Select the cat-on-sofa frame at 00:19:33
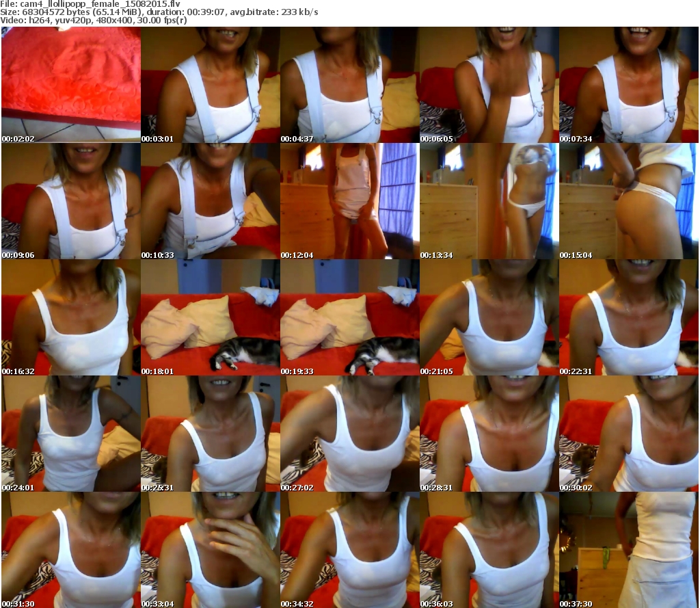 [350, 317]
